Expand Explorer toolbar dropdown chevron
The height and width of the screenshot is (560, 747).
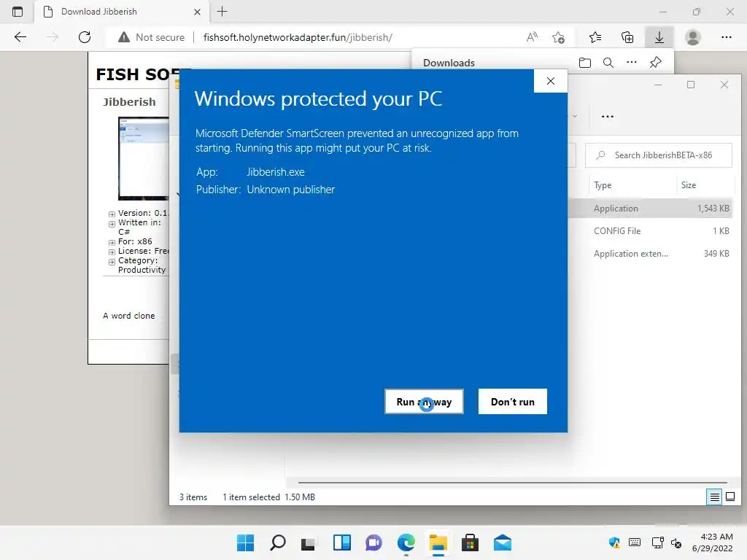pos(575,116)
